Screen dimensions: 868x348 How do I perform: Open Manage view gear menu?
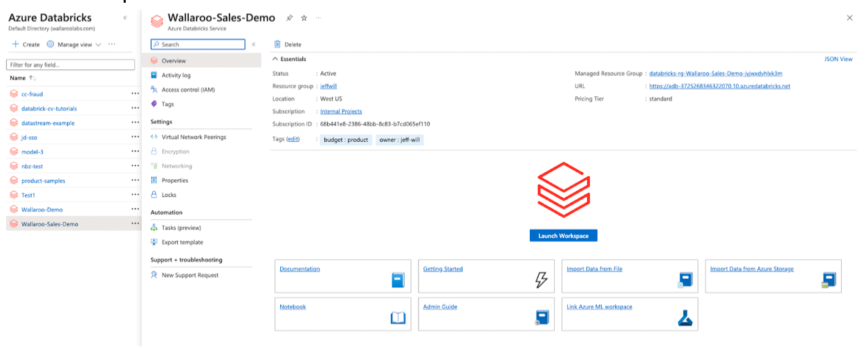(x=74, y=44)
